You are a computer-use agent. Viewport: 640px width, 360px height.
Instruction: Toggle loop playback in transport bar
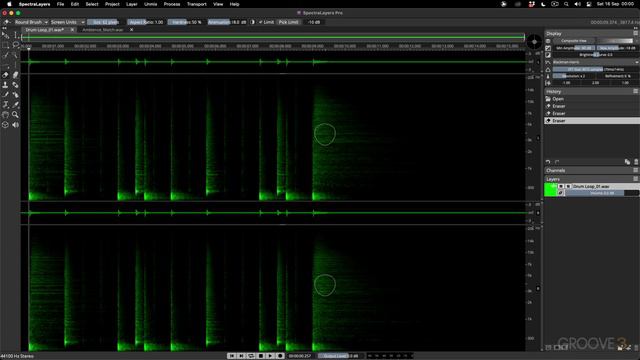pyautogui.click(x=251, y=356)
